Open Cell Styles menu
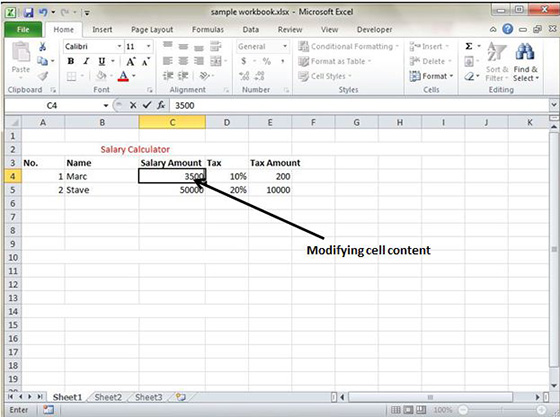 click(x=325, y=76)
